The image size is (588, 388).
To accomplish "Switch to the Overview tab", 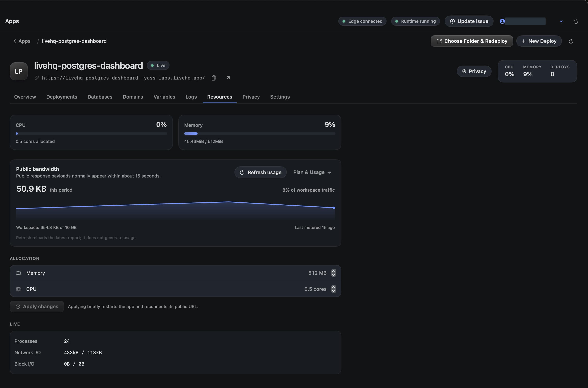I will point(25,97).
